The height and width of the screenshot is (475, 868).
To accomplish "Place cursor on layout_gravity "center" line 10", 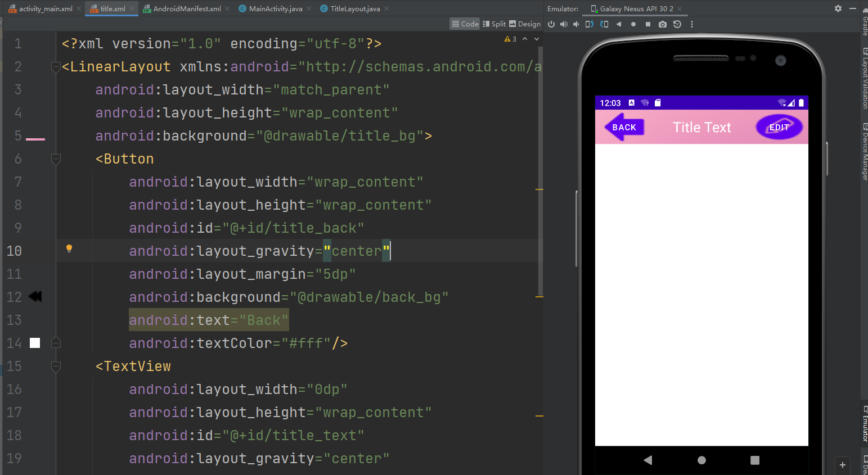I will click(357, 251).
